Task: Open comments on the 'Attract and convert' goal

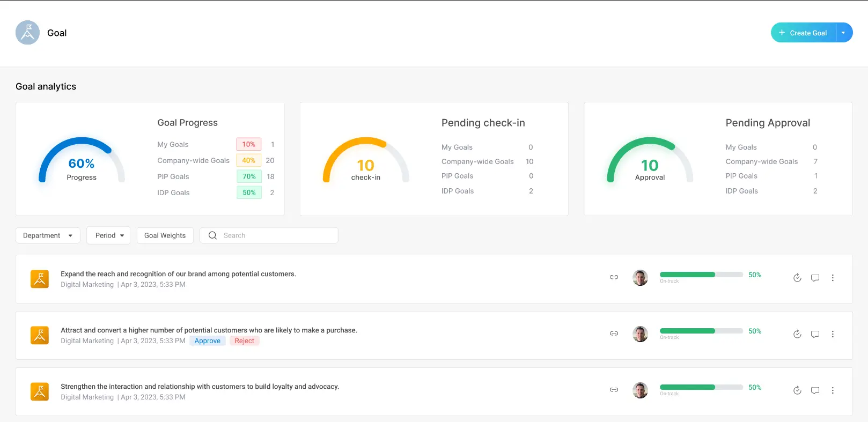Action: tap(815, 334)
